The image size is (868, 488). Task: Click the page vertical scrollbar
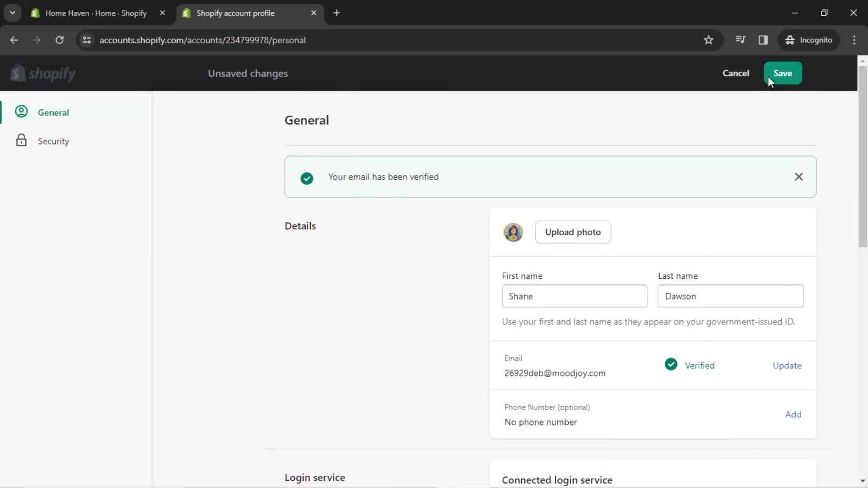(x=863, y=156)
